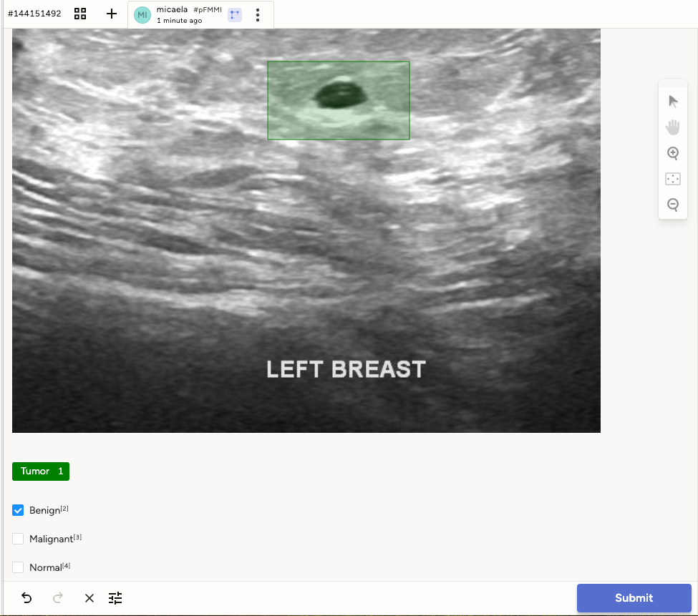This screenshot has width=698, height=616.
Task: Reset annotation with the X icon
Action: click(89, 598)
